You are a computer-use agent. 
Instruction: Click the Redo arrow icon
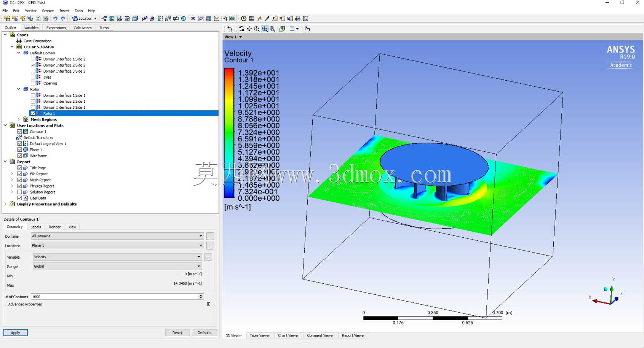pyautogui.click(x=63, y=18)
